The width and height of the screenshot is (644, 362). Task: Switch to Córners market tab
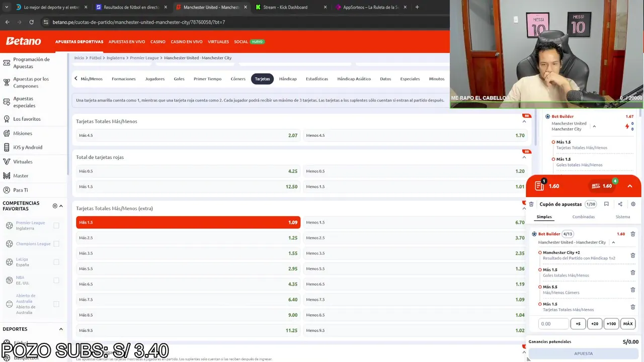pyautogui.click(x=238, y=79)
